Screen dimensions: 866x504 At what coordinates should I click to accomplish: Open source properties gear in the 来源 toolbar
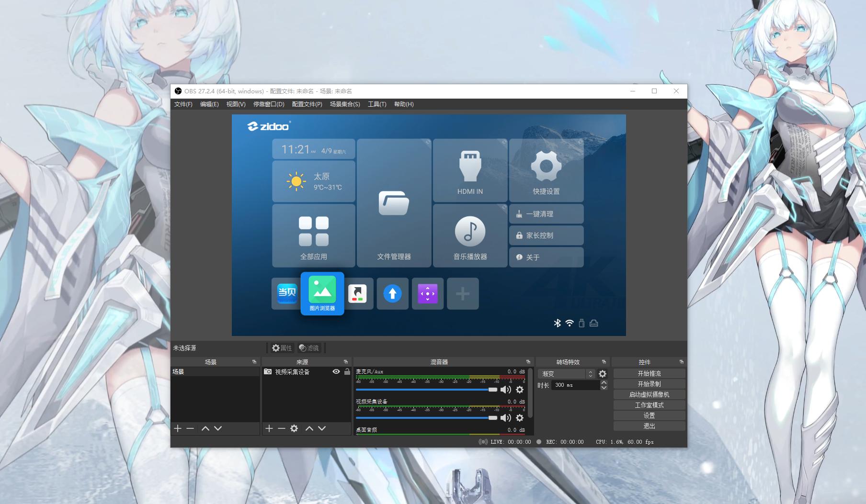click(294, 428)
